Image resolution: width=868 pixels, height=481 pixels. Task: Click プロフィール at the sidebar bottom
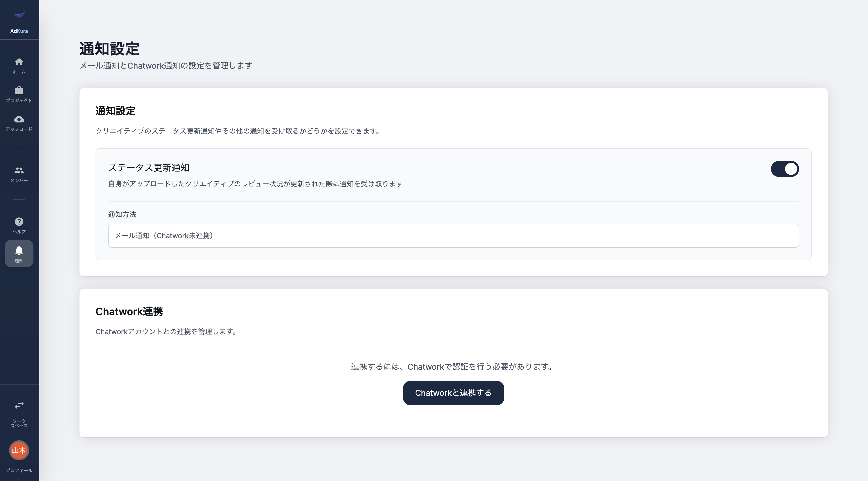pos(19,470)
